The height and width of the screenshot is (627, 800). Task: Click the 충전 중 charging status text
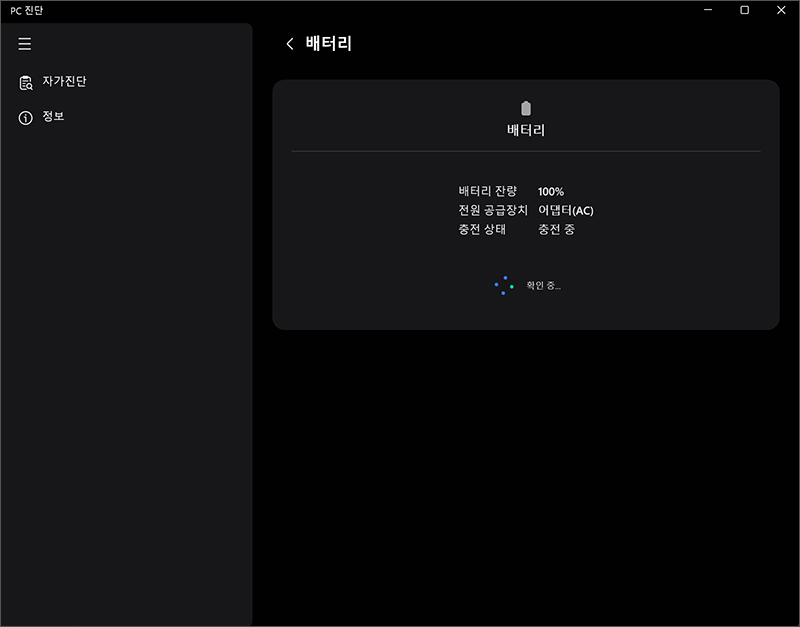coord(556,230)
